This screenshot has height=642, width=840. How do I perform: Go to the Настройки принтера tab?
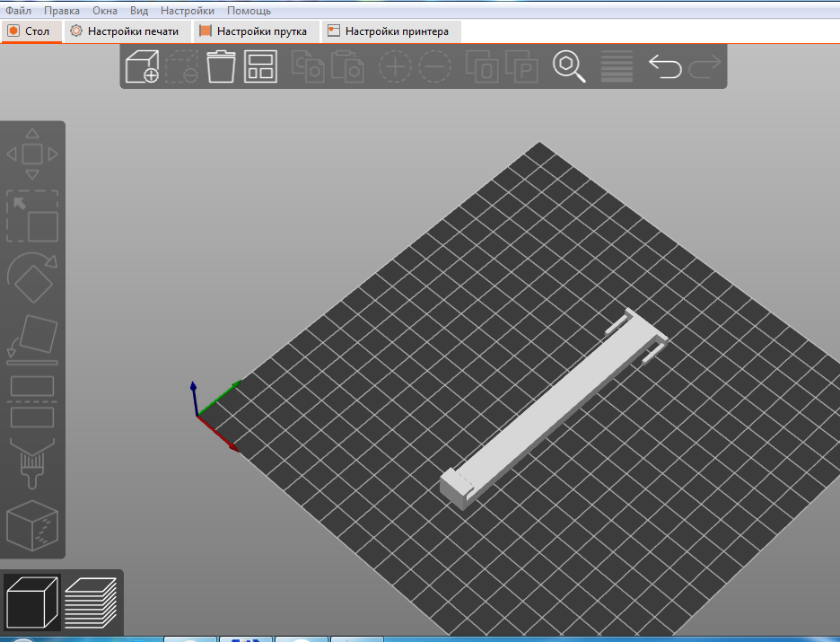click(389, 31)
